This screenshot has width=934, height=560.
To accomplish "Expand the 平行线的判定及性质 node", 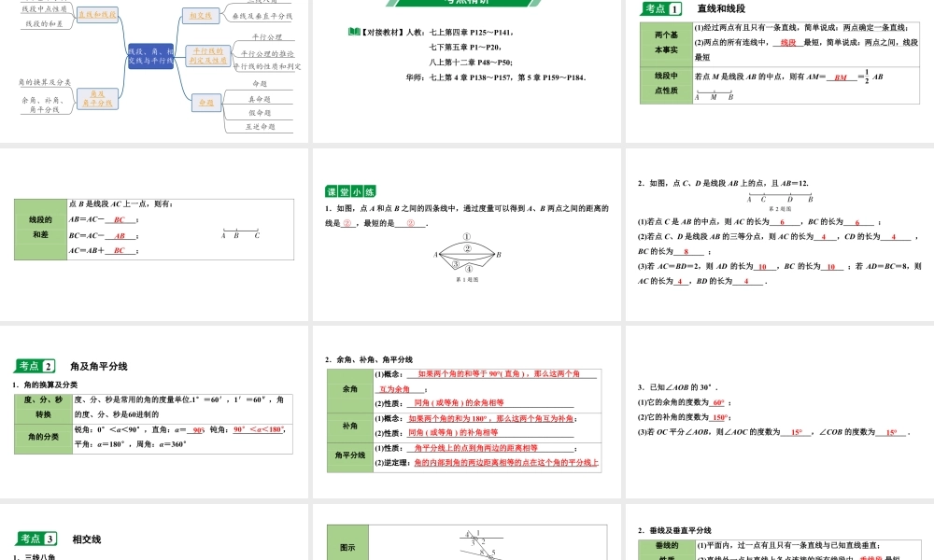I will click(208, 56).
